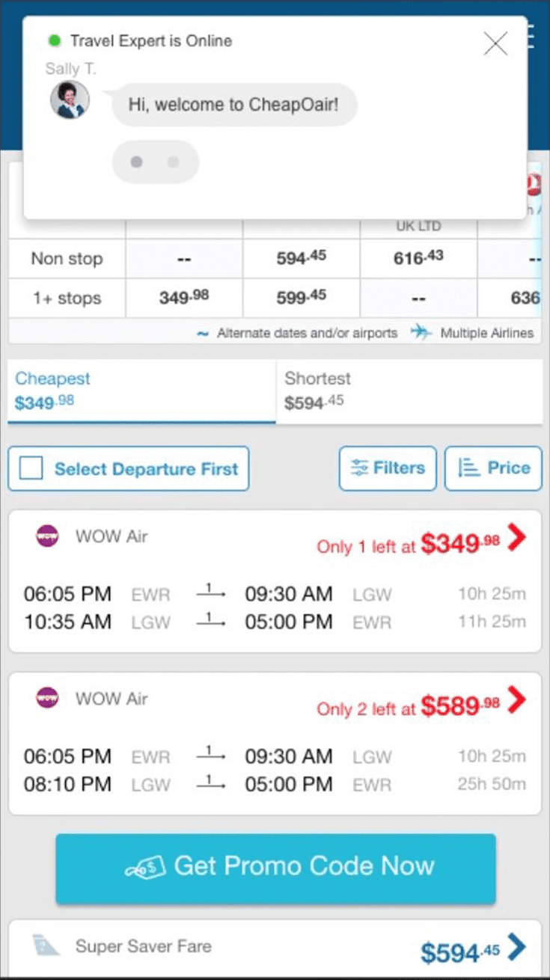Image resolution: width=550 pixels, height=980 pixels.
Task: Click promo tag icon on banner
Action: pos(144,868)
